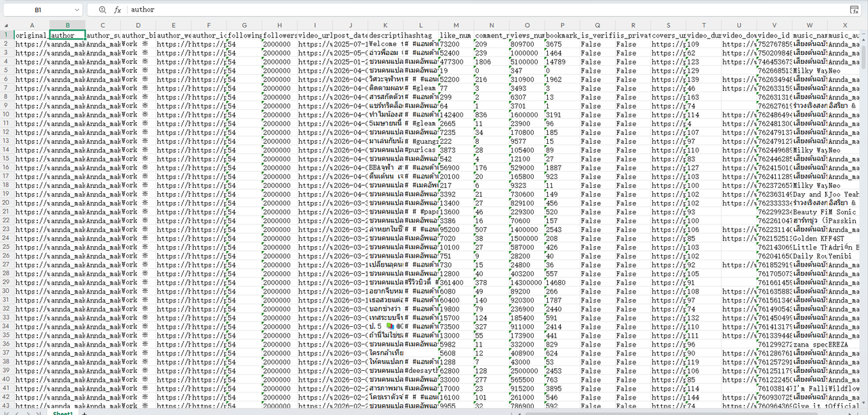Click the vertical scrollbar at right edge
This screenshot has width=868, height=415.
coord(864,203)
